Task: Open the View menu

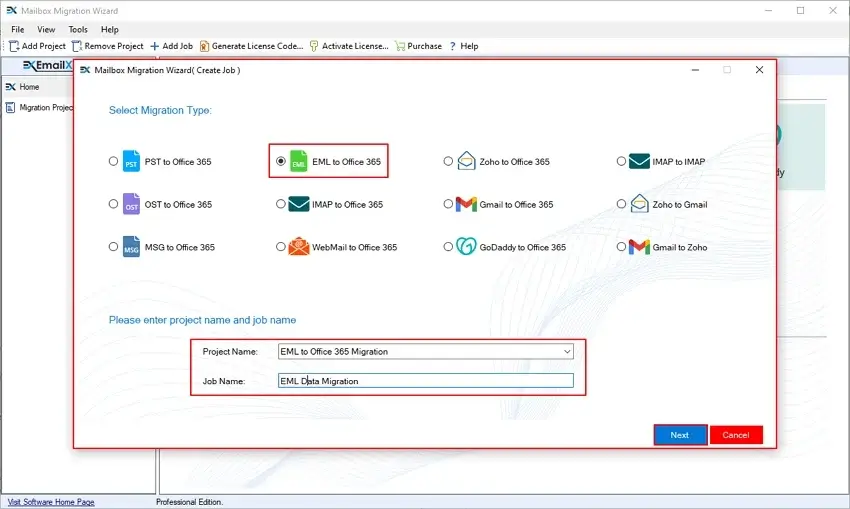Action: tap(46, 29)
